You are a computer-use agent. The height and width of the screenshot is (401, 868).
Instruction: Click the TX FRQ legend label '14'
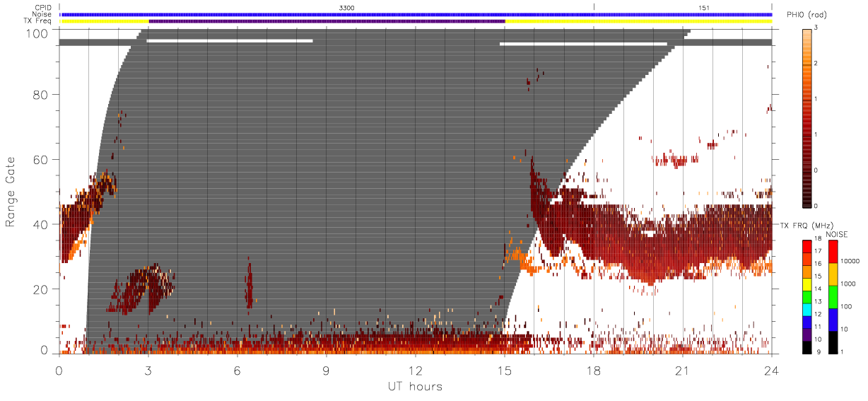pyautogui.click(x=819, y=290)
